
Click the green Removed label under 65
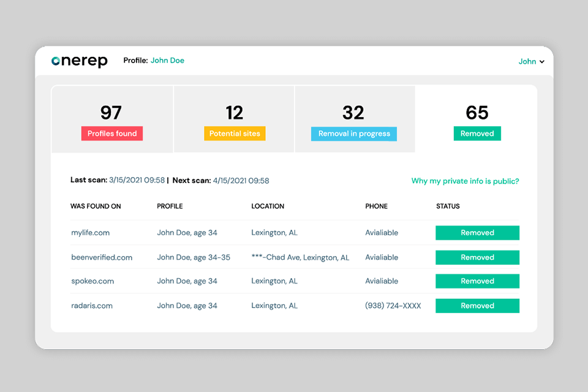477,134
